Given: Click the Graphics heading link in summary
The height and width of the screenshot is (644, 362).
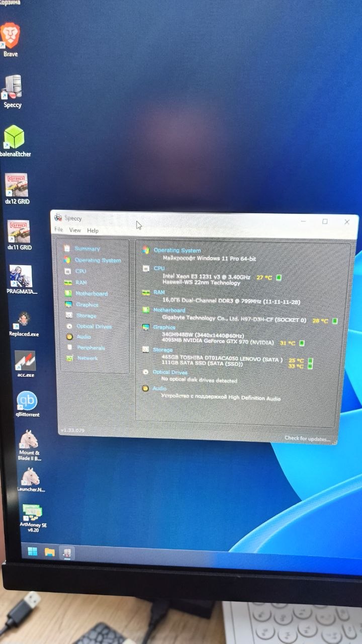Looking at the screenshot, I should (164, 327).
